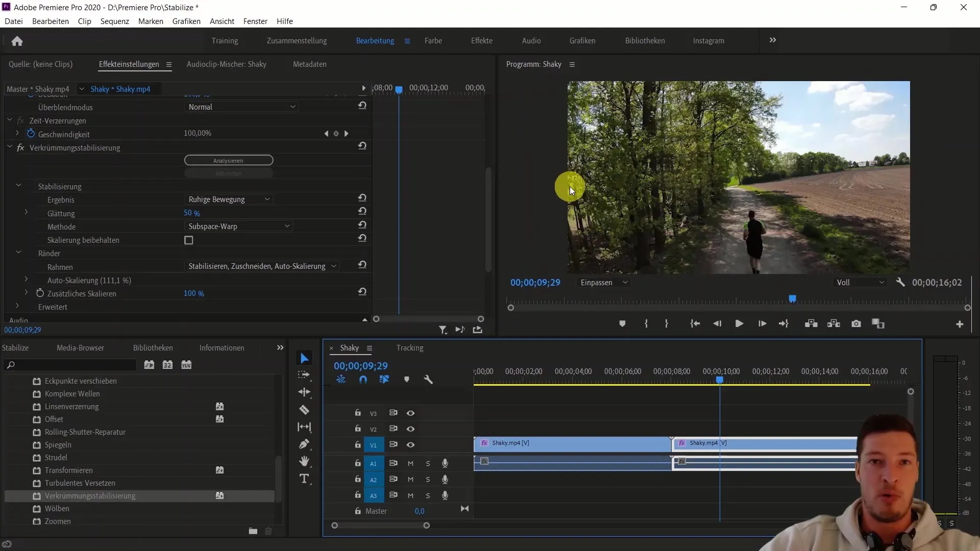This screenshot has height=551, width=980.
Task: Export frame with camera icon
Action: coord(856,324)
